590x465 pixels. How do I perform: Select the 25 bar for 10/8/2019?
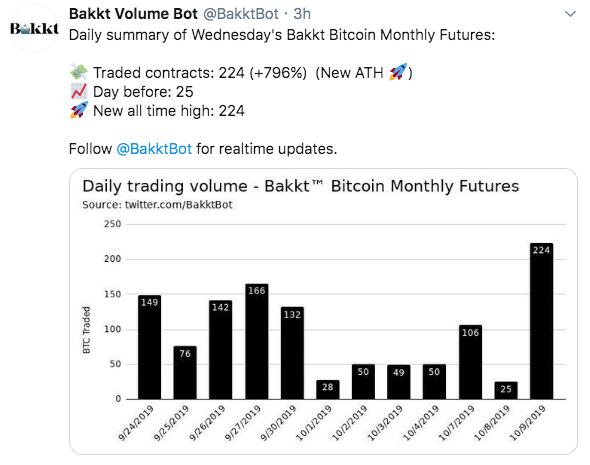[506, 391]
